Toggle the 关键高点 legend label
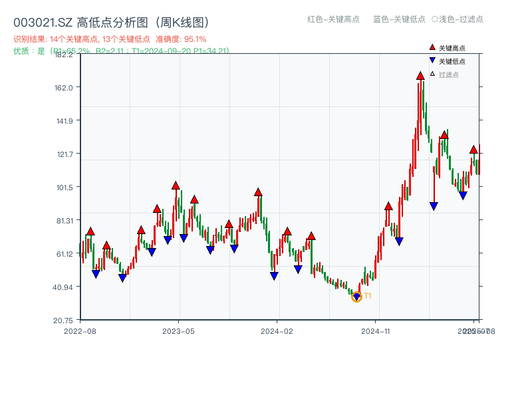 452,48
